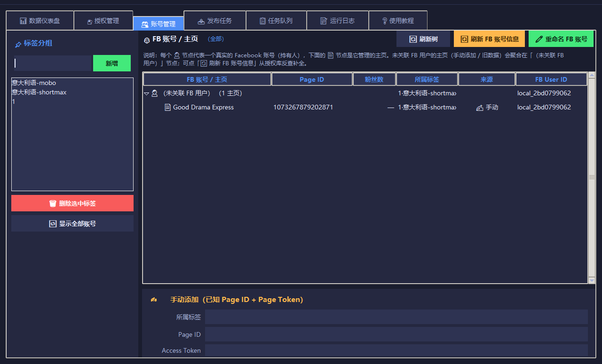This screenshot has width=602, height=364.
Task: Click the orange 刷新 FB 账号信息 button
Action: [x=489, y=39]
